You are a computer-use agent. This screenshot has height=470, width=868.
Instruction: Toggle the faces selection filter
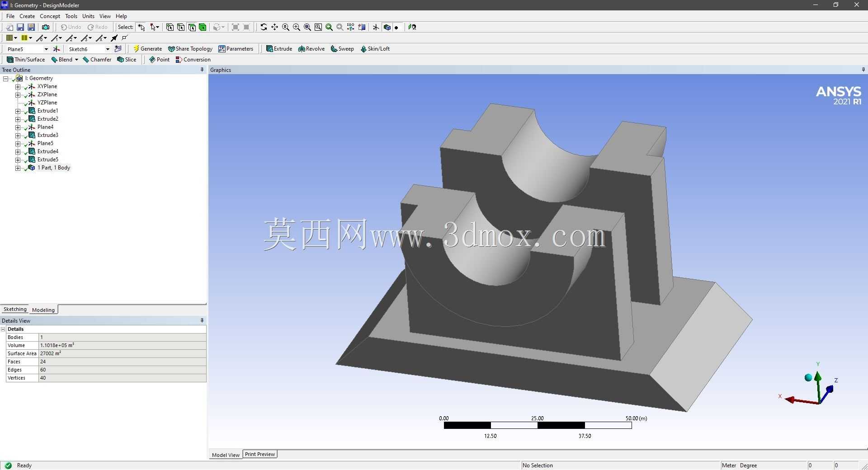pyautogui.click(x=192, y=27)
